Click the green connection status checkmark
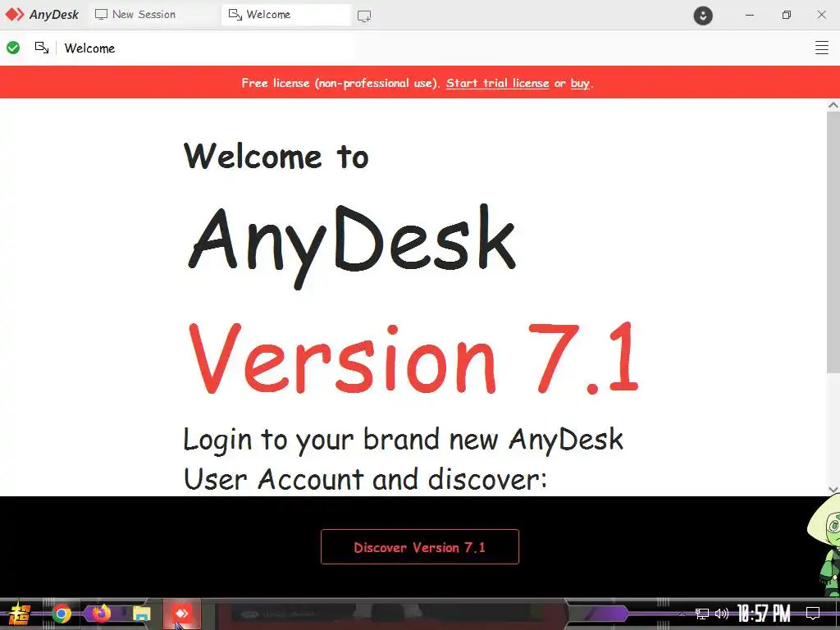The height and width of the screenshot is (630, 840). [x=13, y=48]
